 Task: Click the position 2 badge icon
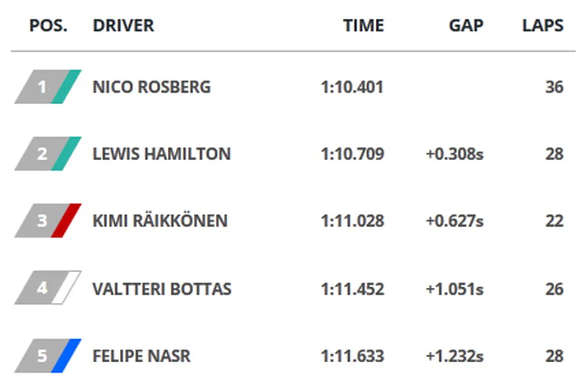pyautogui.click(x=48, y=153)
